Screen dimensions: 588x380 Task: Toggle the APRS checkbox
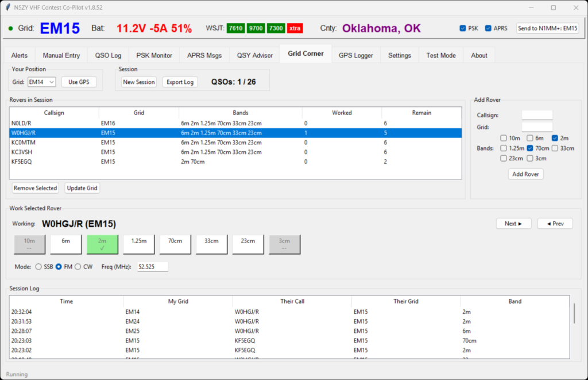[489, 28]
